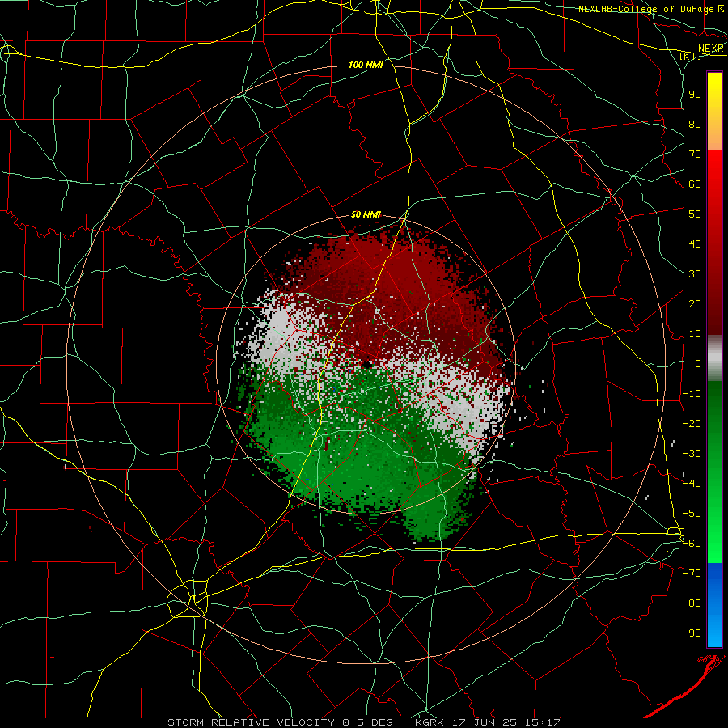Click the 90 value on the velocity scale
The width and height of the screenshot is (728, 728).
click(695, 95)
